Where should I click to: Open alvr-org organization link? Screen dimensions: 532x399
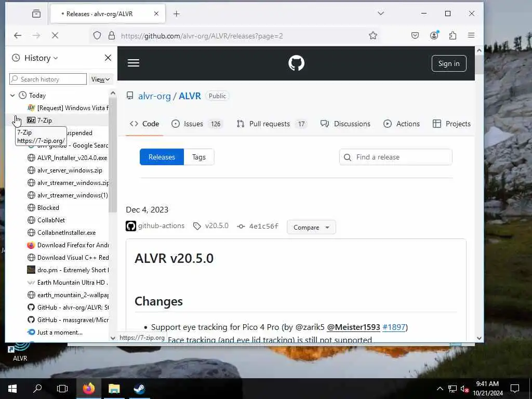[x=154, y=96]
